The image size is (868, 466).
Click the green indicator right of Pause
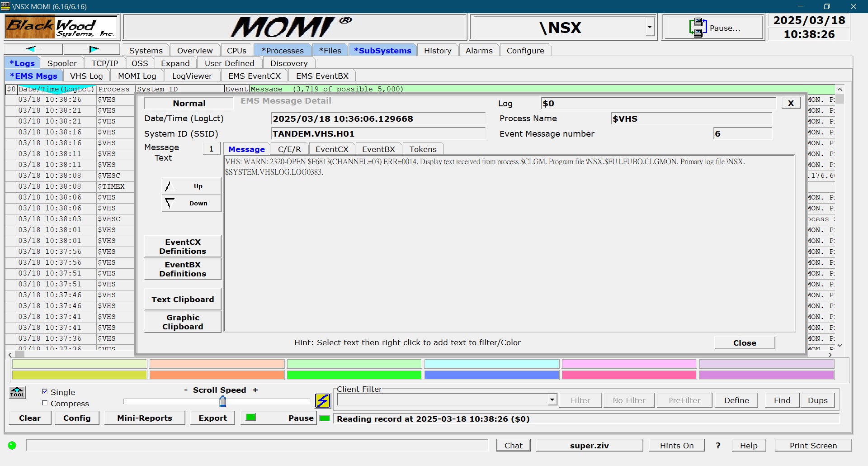324,418
